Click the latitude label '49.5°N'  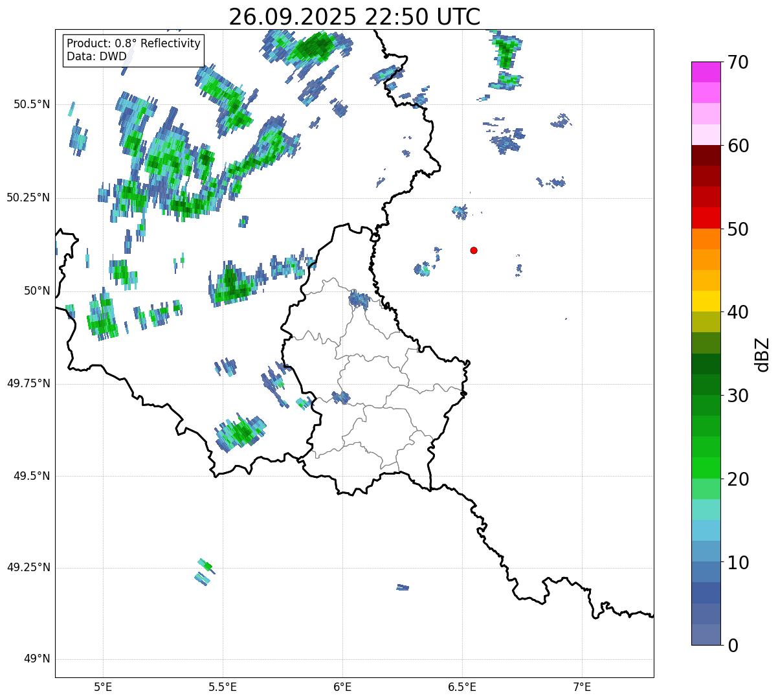coord(32,476)
